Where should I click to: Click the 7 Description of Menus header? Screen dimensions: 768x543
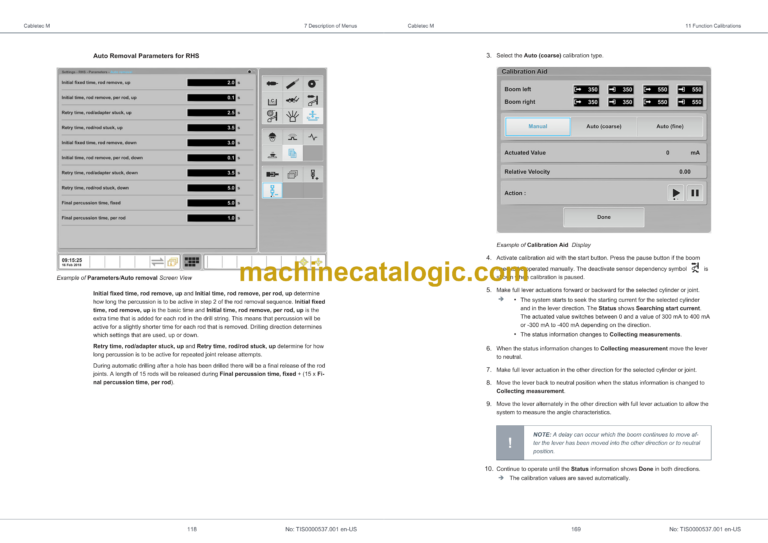pyautogui.click(x=330, y=26)
